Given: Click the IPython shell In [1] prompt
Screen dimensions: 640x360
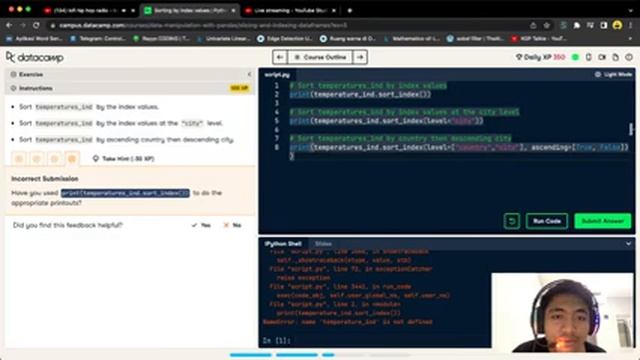Looking at the screenshot, I should (277, 340).
